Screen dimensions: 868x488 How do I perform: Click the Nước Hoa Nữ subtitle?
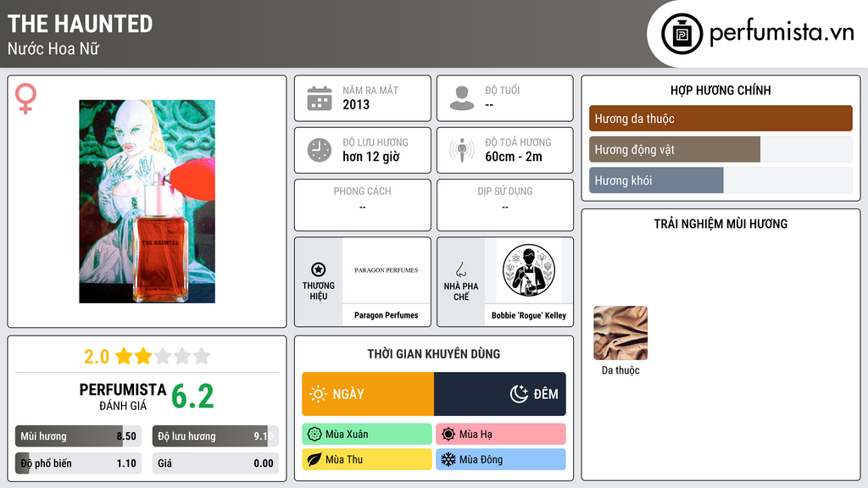click(53, 49)
